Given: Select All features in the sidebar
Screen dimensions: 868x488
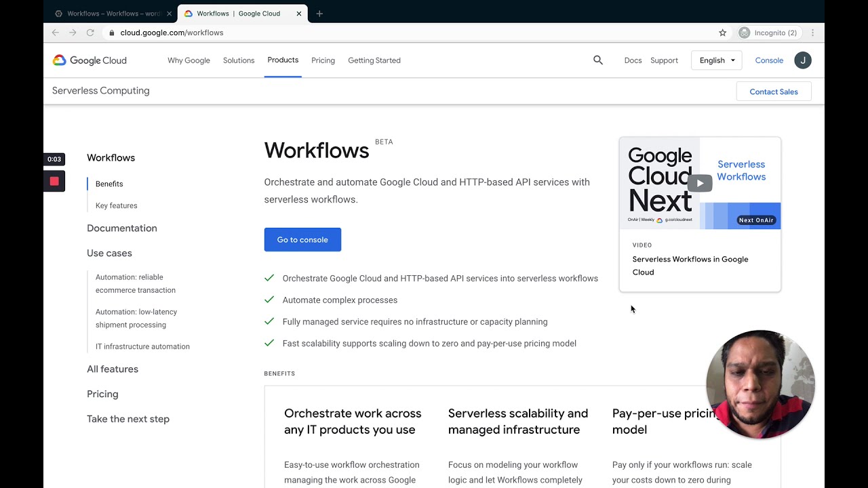Looking at the screenshot, I should [x=113, y=369].
